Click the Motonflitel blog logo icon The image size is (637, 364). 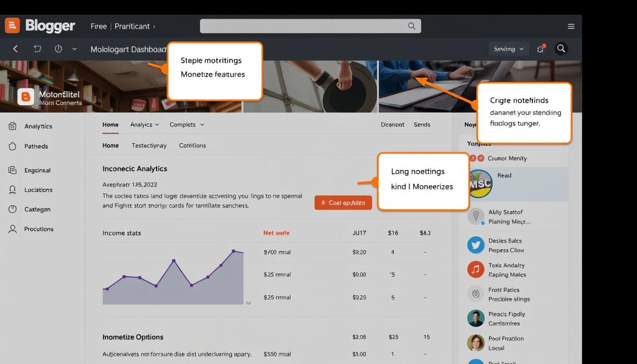point(26,97)
